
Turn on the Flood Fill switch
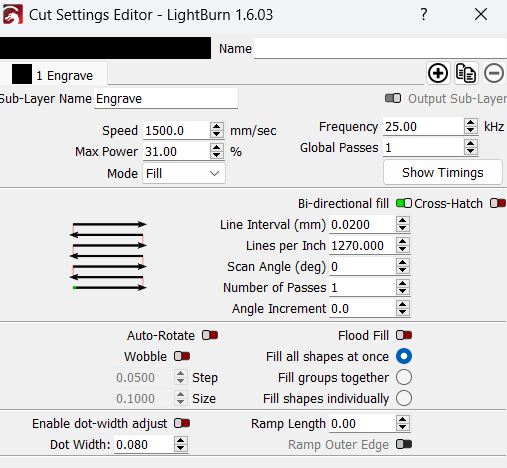tap(404, 335)
